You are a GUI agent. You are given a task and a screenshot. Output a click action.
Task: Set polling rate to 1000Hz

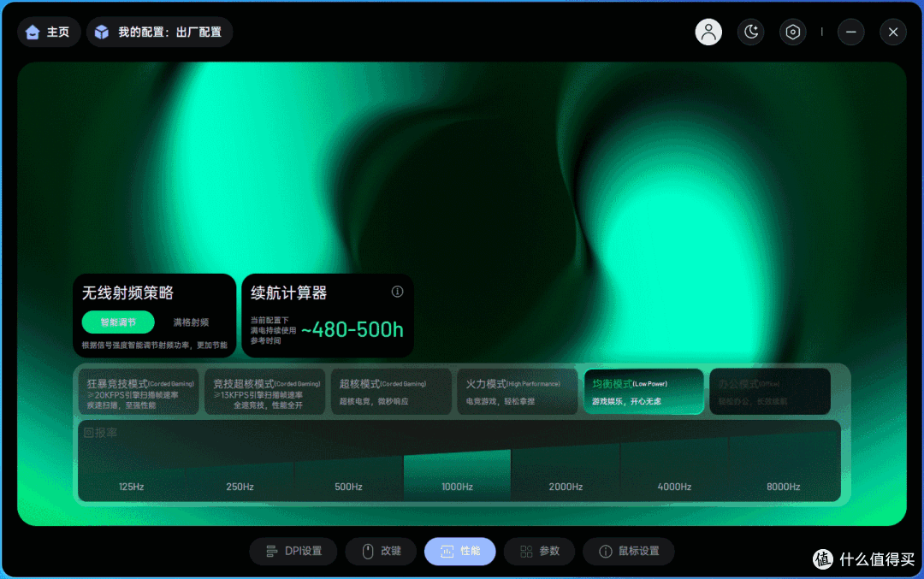(457, 477)
